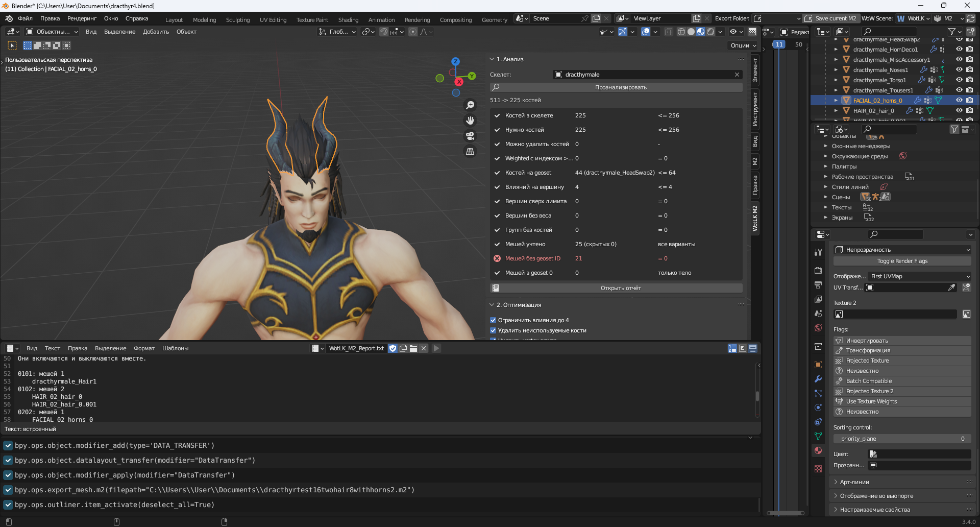Switch perspective/orthographic with the grid icon
980x527 pixels.
click(x=470, y=152)
